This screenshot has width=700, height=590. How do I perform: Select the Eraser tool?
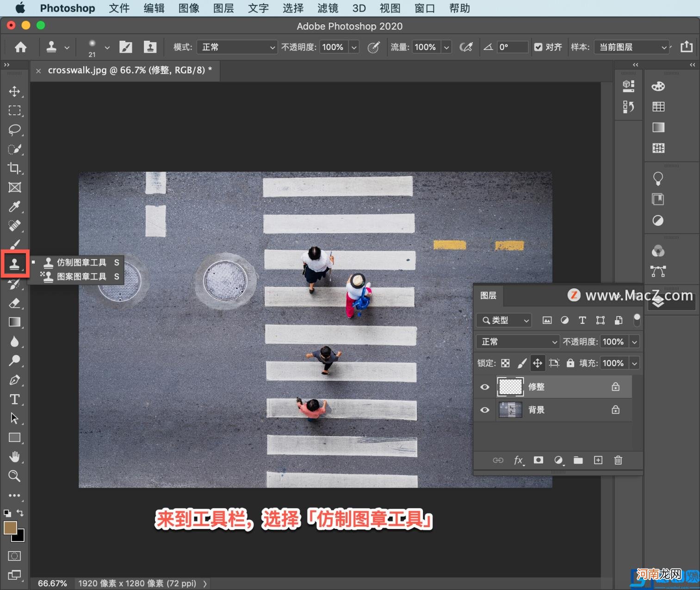(14, 303)
